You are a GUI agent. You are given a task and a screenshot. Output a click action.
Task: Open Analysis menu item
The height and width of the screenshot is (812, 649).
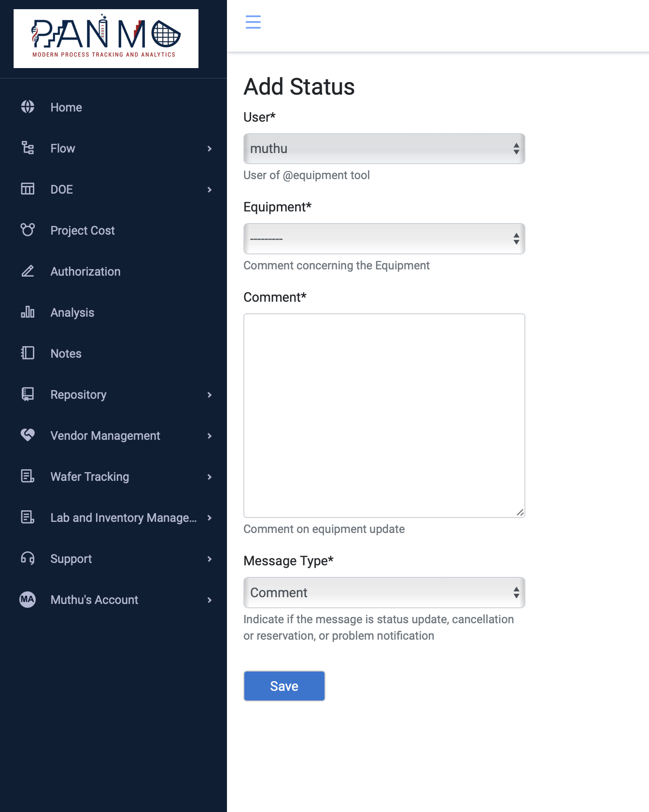(72, 312)
